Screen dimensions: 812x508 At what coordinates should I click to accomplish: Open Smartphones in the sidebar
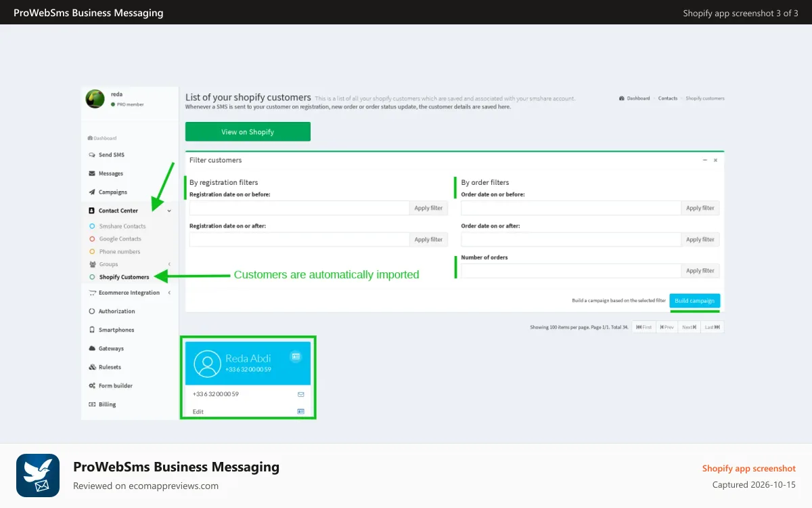click(116, 330)
